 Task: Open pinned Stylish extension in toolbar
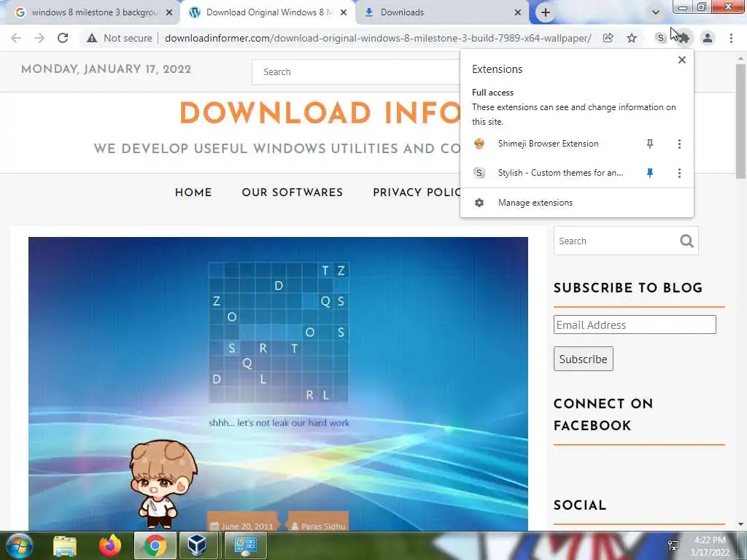[660, 38]
